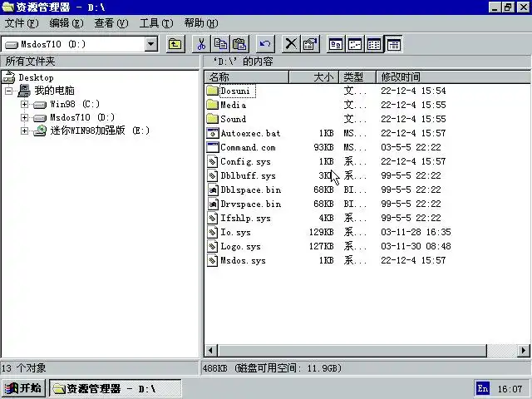Image resolution: width=532 pixels, height=399 pixels.
Task: Collapse the 我的电脑 tree node
Action: click(8, 91)
